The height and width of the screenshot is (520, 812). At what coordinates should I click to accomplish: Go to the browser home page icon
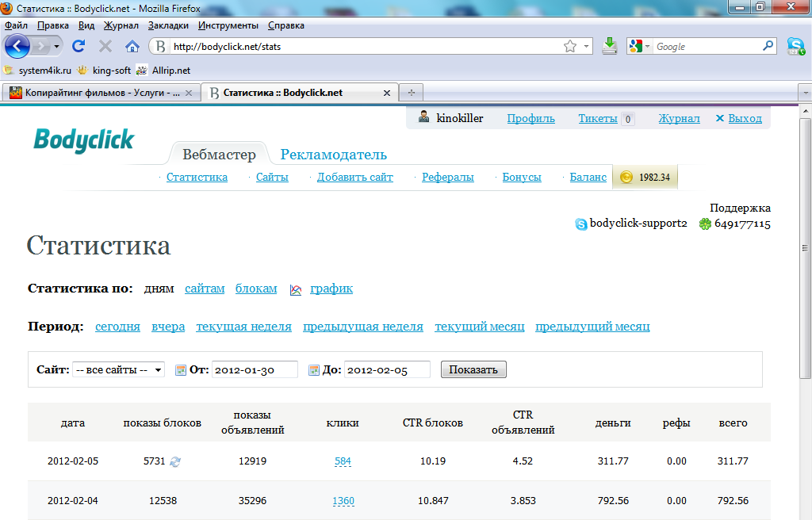coord(132,47)
